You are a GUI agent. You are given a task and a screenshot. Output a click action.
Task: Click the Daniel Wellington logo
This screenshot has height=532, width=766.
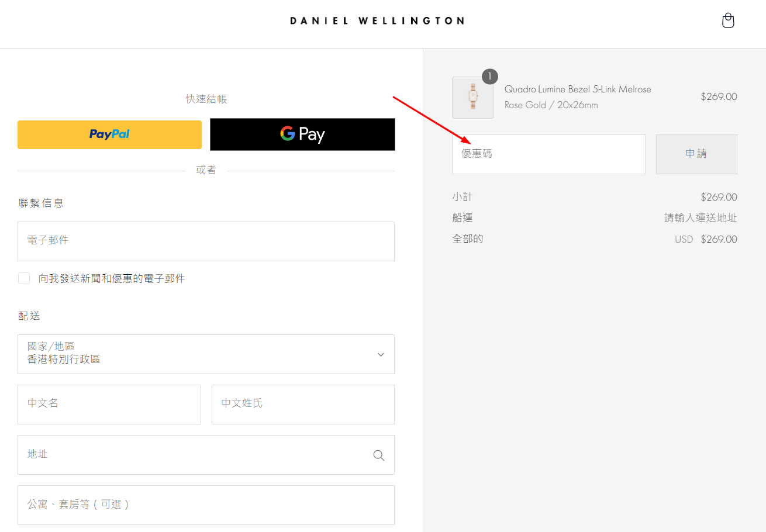(x=377, y=20)
